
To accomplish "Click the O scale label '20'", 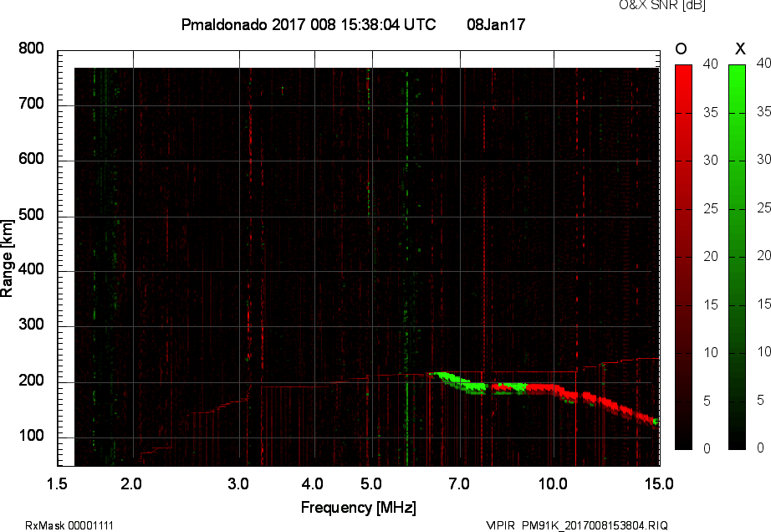I will click(x=711, y=256).
